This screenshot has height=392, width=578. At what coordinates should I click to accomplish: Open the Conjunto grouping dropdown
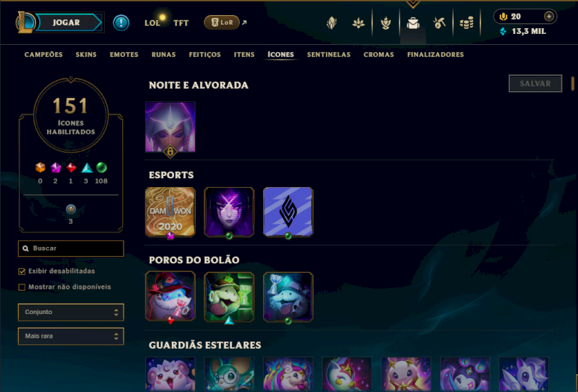point(71,312)
